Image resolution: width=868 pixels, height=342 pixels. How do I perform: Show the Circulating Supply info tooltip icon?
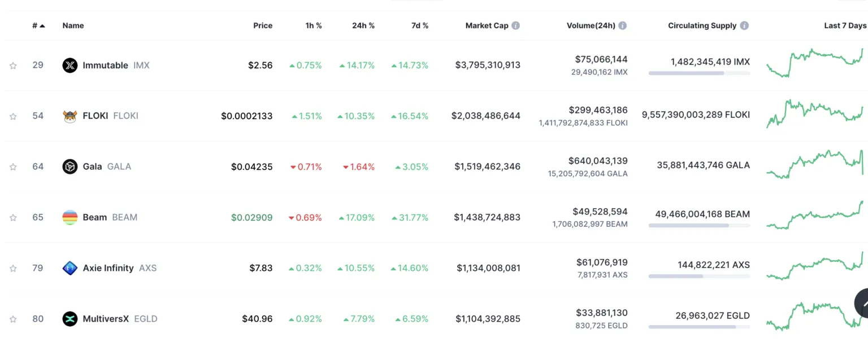[x=744, y=25]
